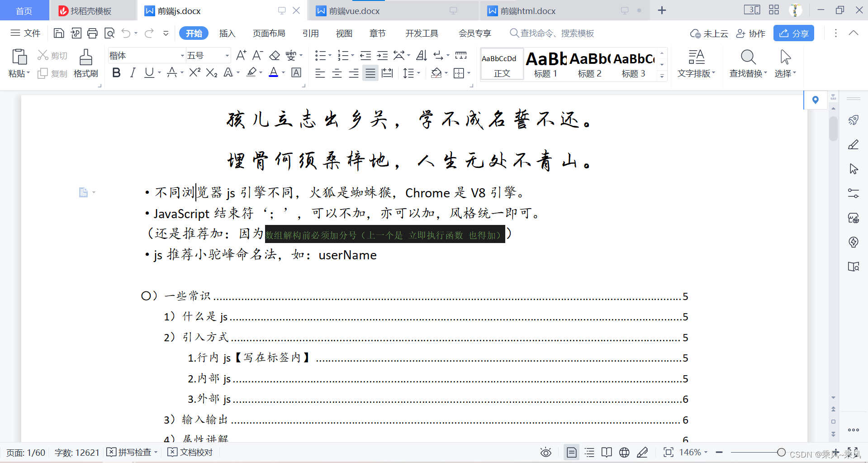Viewport: 868px width, 463px height.
Task: Click the text highlight color pen
Action: coord(251,72)
